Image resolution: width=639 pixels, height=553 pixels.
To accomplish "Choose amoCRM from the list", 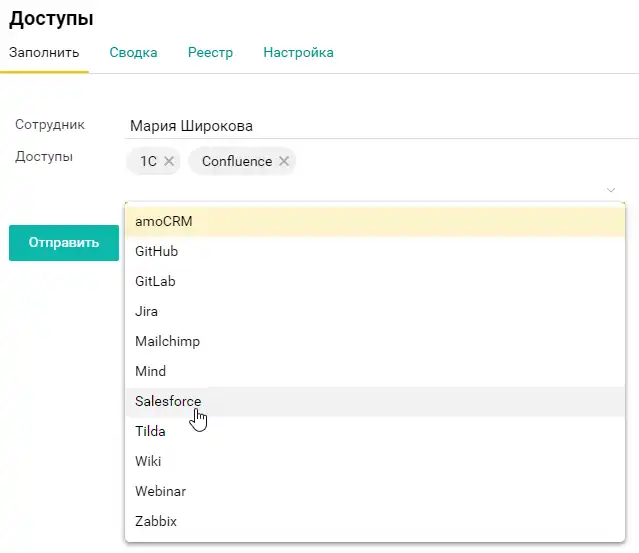I will point(375,221).
